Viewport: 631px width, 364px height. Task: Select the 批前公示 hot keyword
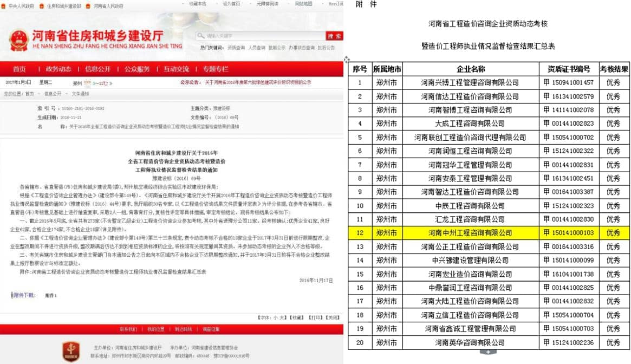click(277, 48)
